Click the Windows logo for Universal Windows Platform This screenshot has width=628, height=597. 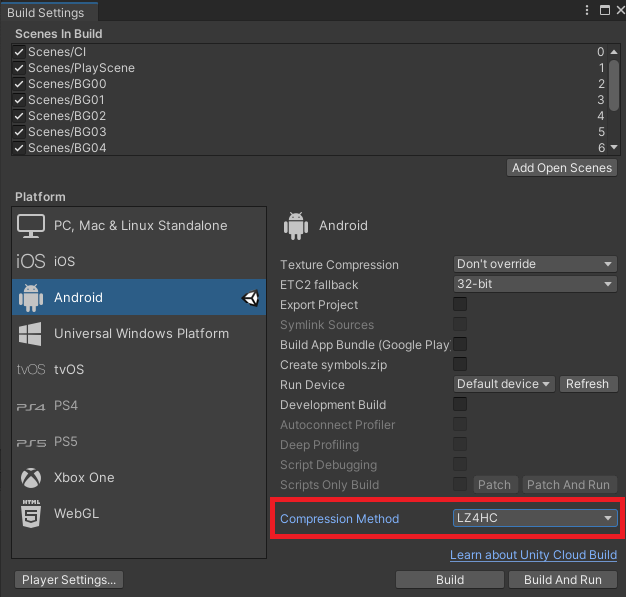(30, 334)
